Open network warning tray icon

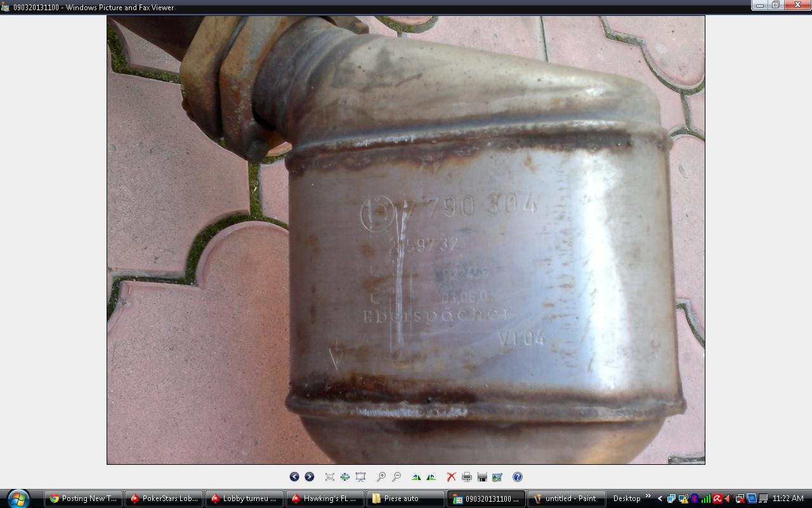683,498
